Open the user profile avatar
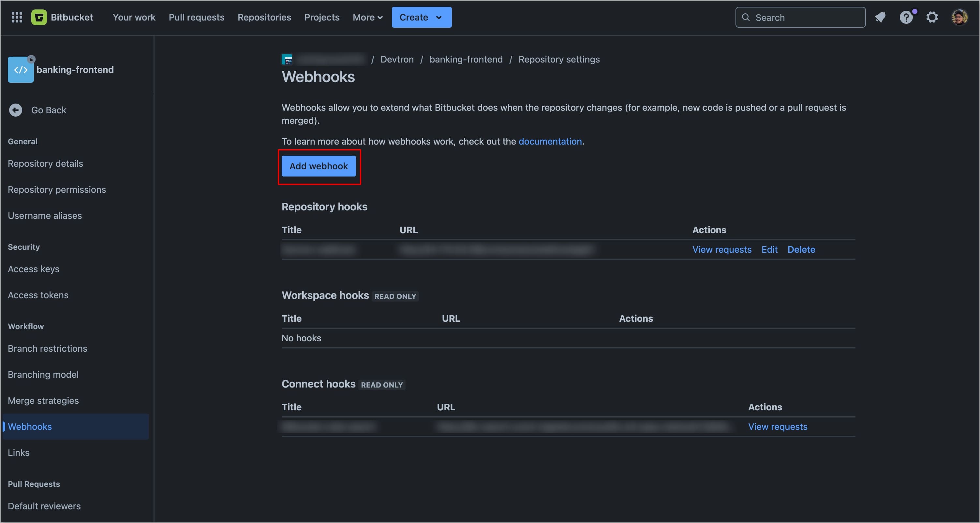Image resolution: width=980 pixels, height=523 pixels. [959, 18]
